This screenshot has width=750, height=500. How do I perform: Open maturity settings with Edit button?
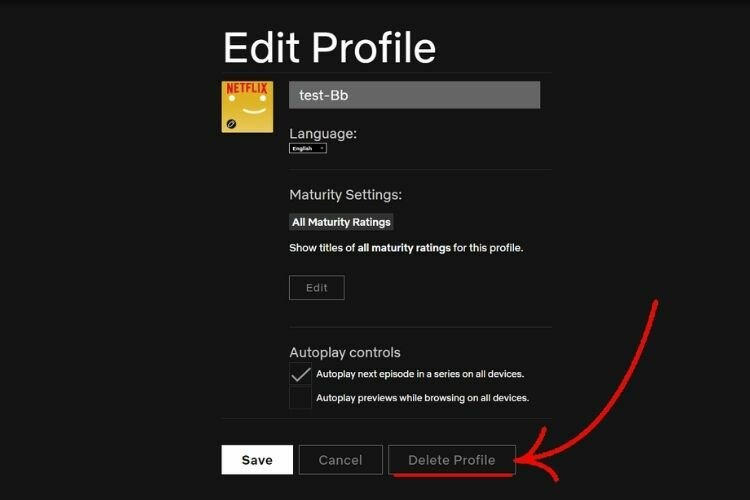317,288
